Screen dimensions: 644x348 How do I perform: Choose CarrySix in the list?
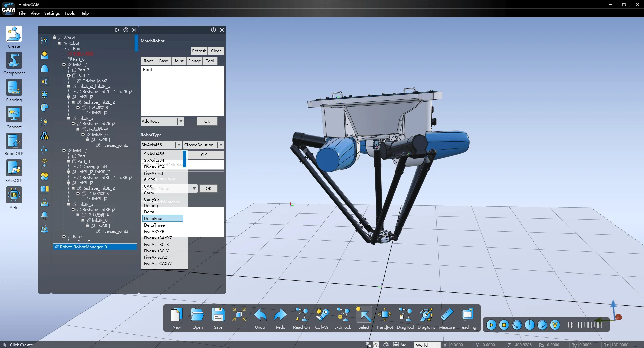(x=163, y=199)
